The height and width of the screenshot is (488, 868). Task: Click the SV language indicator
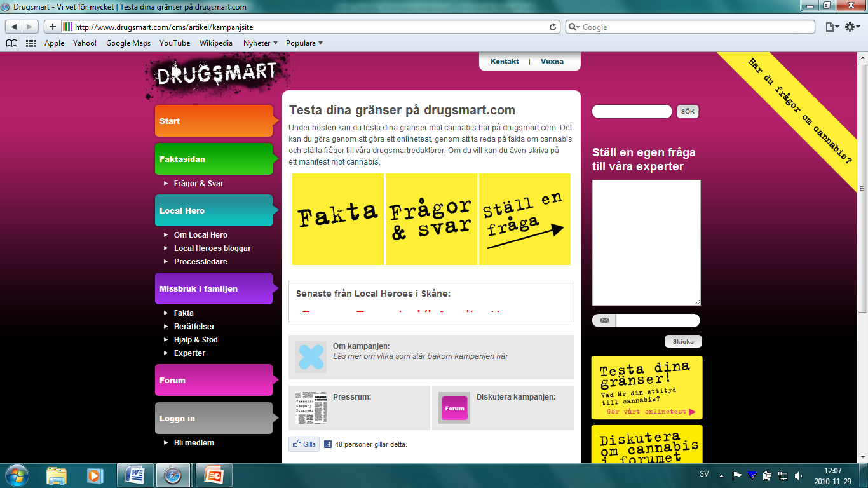(x=704, y=475)
